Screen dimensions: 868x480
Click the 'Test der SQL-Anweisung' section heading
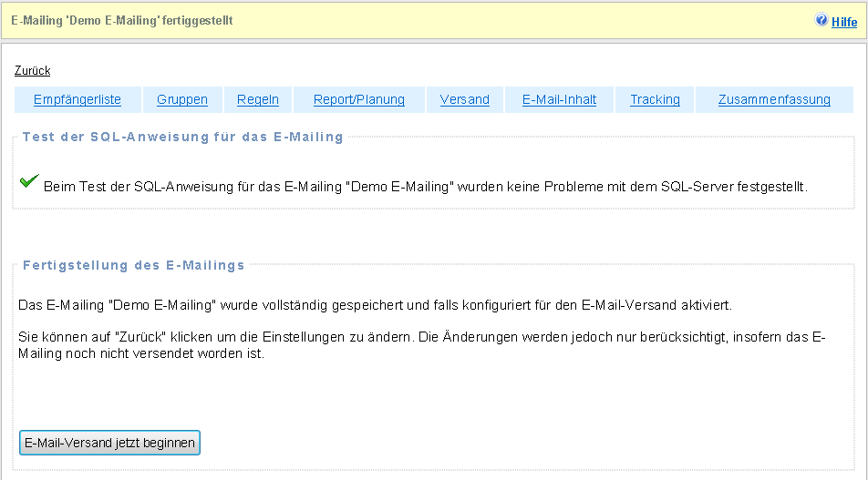tap(182, 138)
